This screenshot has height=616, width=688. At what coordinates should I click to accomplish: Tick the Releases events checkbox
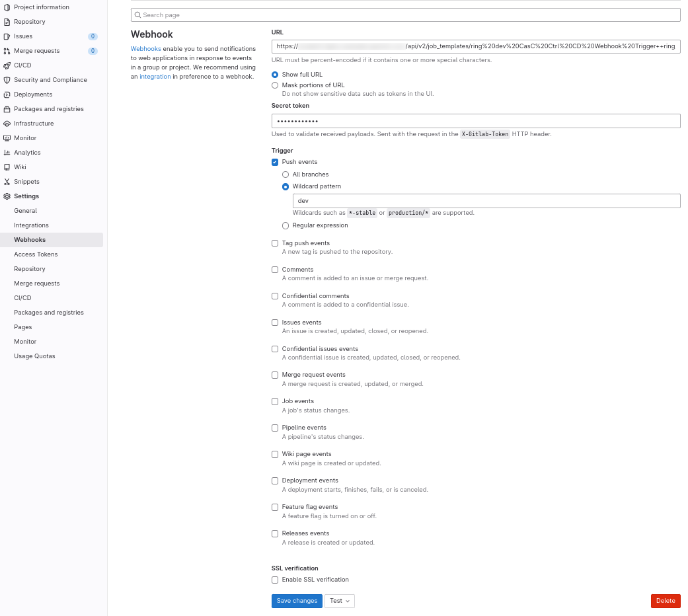(275, 533)
